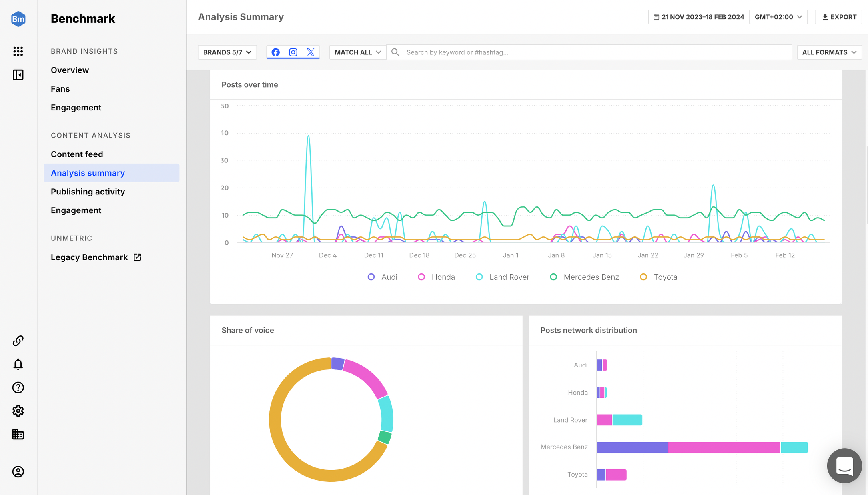Click the 'Feb 12' axis label
The width and height of the screenshot is (868, 495).
pos(785,255)
